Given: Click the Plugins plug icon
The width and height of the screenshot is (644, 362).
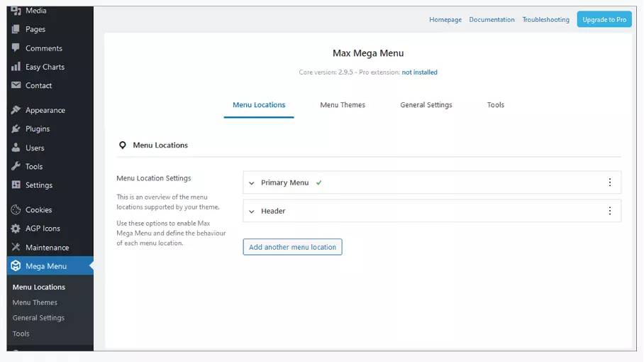Looking at the screenshot, I should (16, 128).
